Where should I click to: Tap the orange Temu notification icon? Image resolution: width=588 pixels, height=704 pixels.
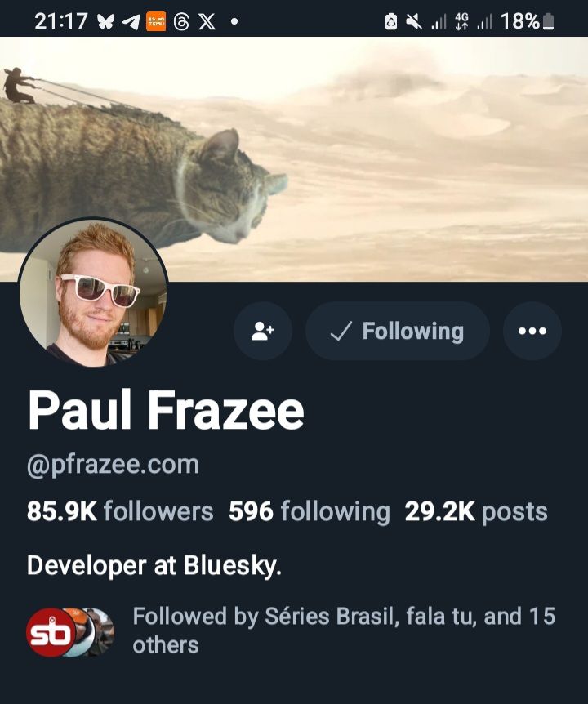coord(156,21)
